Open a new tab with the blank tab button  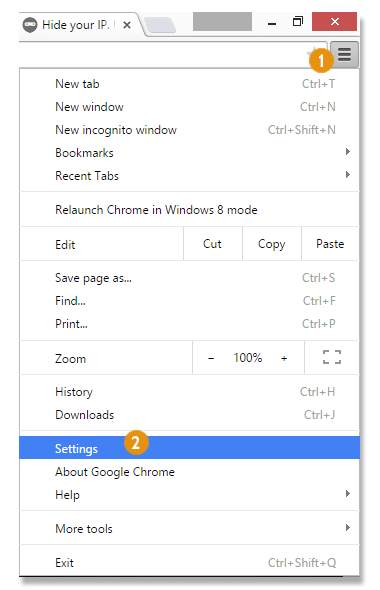(x=160, y=26)
